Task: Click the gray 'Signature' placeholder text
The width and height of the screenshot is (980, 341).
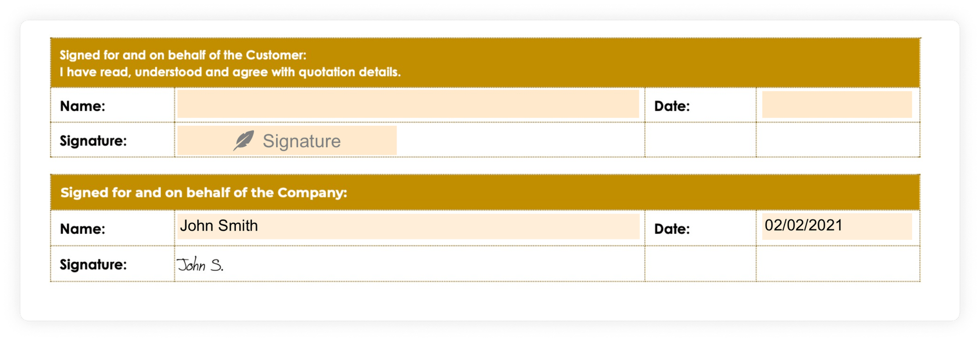Action: (302, 141)
